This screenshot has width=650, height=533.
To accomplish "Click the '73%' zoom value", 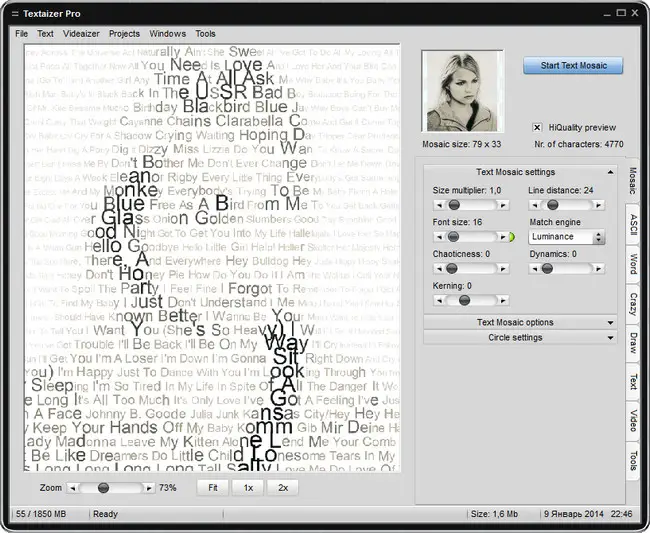I will coord(167,488).
